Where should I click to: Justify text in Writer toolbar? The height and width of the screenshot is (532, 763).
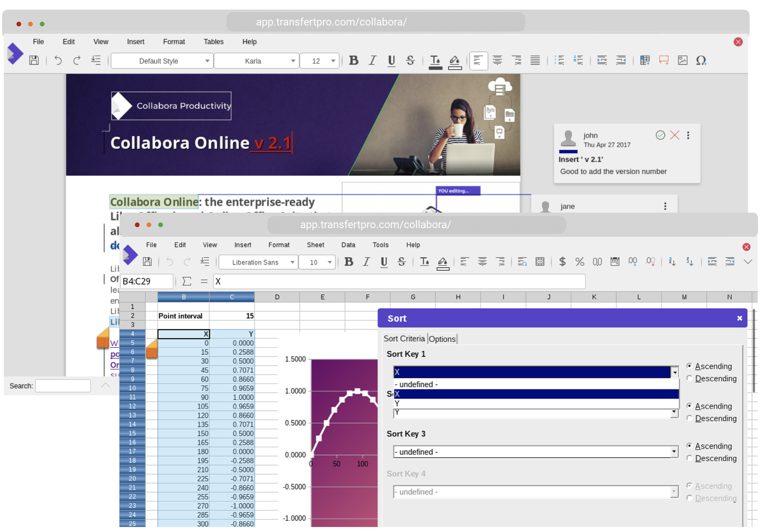point(535,60)
